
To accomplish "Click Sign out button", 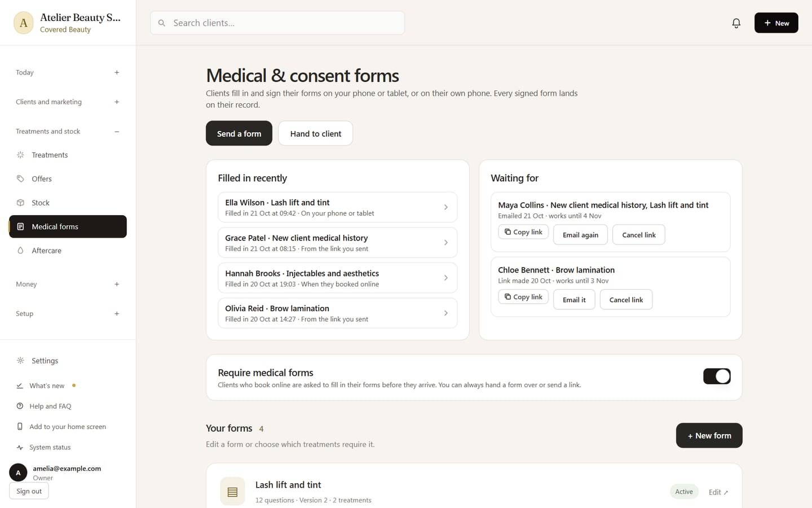I will click(x=29, y=491).
